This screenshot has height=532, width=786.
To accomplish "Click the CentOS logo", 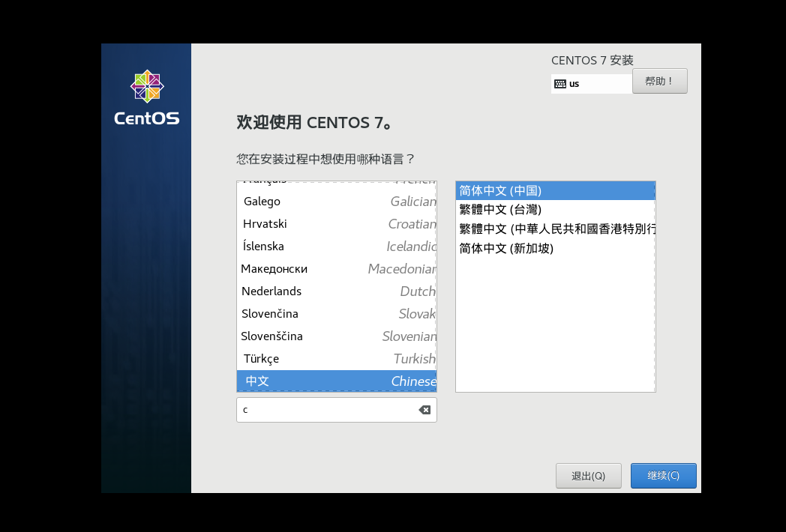I will [x=147, y=97].
